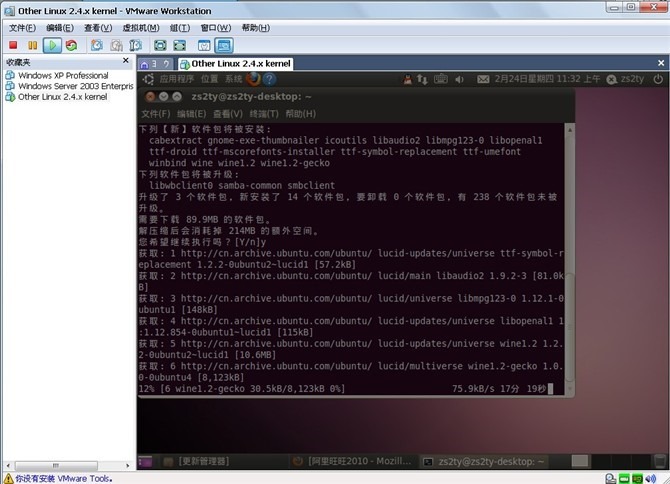
Task: Stop the VM with the red power-off button
Action: tap(13, 45)
